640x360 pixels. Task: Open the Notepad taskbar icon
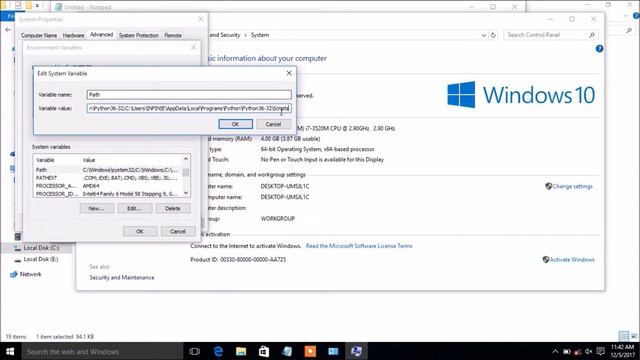click(x=287, y=351)
